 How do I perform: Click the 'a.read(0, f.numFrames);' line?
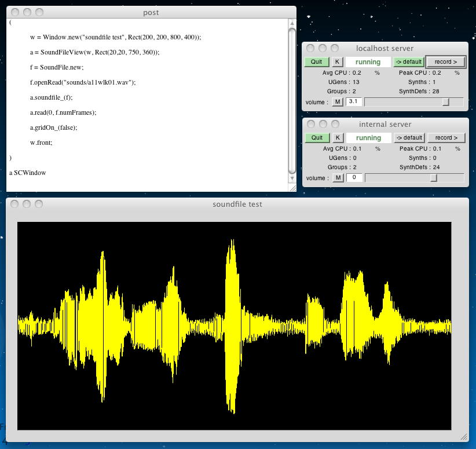(63, 112)
